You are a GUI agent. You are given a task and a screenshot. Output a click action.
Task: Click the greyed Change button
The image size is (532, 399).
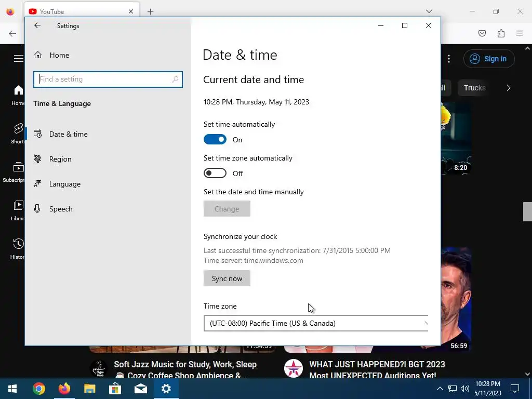(227, 209)
